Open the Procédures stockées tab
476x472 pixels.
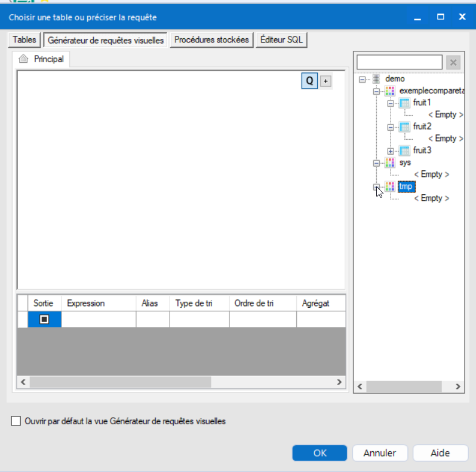211,40
